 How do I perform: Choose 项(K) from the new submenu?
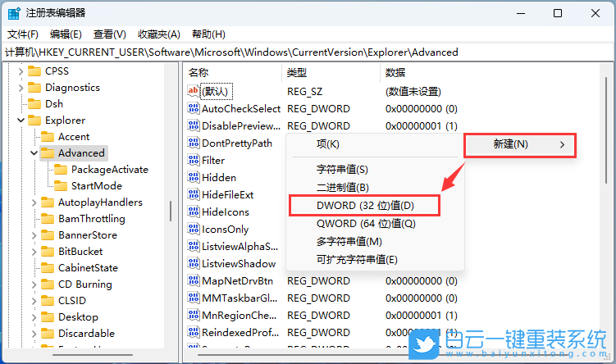click(375, 144)
